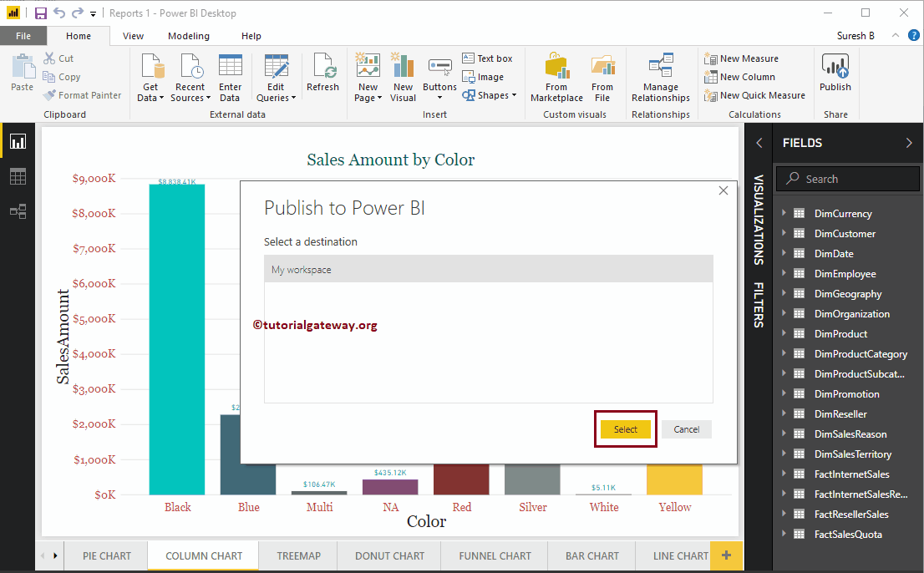This screenshot has height=573, width=924.
Task: Click the Cancel button
Action: coord(687,429)
